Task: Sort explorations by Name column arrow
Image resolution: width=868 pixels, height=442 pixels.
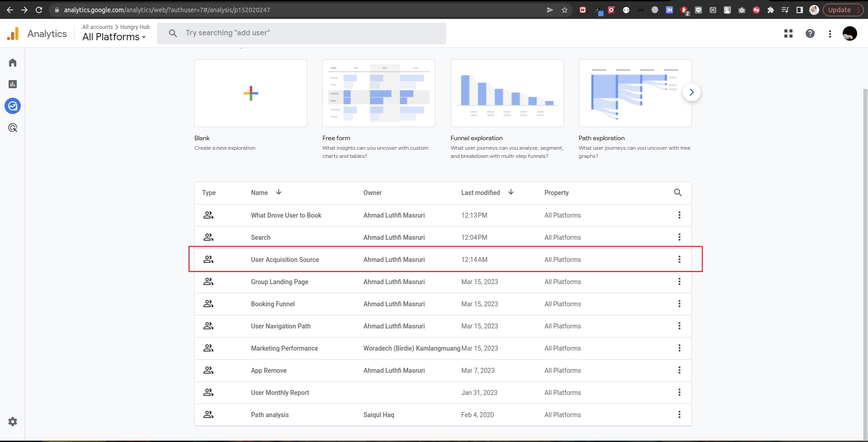Action: [x=279, y=192]
